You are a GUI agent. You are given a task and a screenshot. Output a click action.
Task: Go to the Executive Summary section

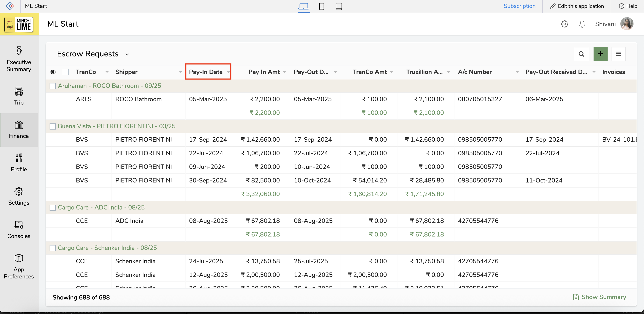[19, 59]
